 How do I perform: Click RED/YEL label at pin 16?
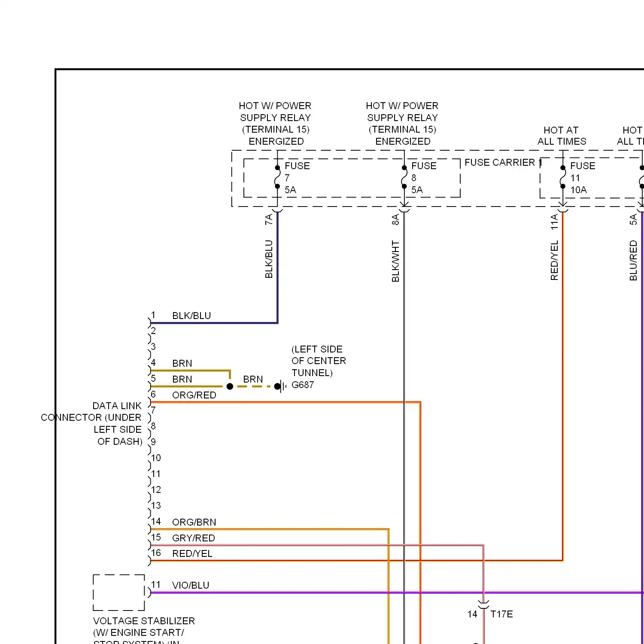pos(192,553)
